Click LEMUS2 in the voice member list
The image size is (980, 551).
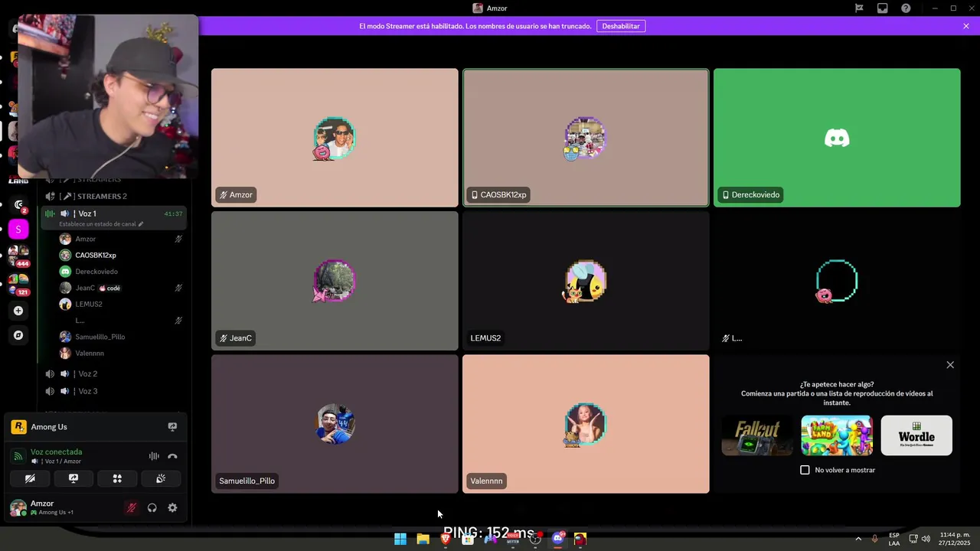(121, 304)
